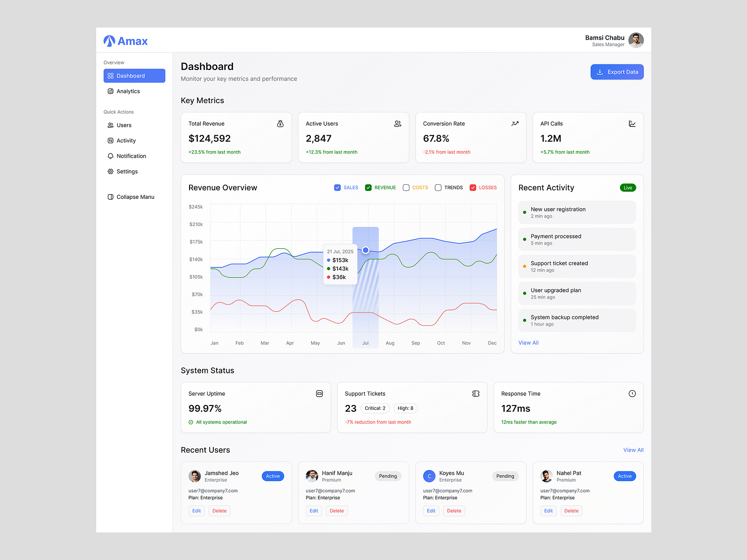Click the trend arrow icon on Conversion Rate card
Viewport: 747px width, 560px height.
coord(515,124)
